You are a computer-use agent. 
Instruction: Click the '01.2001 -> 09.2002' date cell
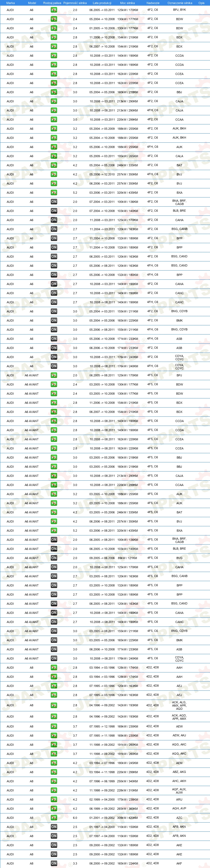(102, 818)
